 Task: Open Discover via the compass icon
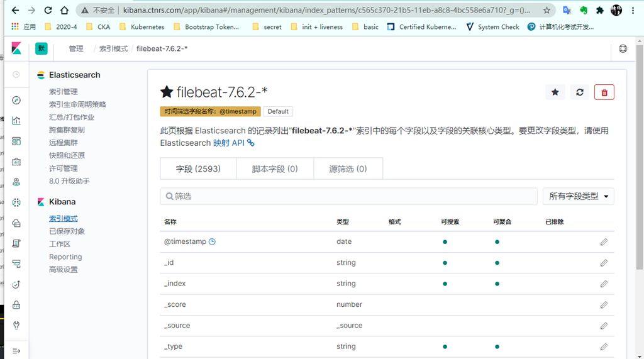click(16, 100)
